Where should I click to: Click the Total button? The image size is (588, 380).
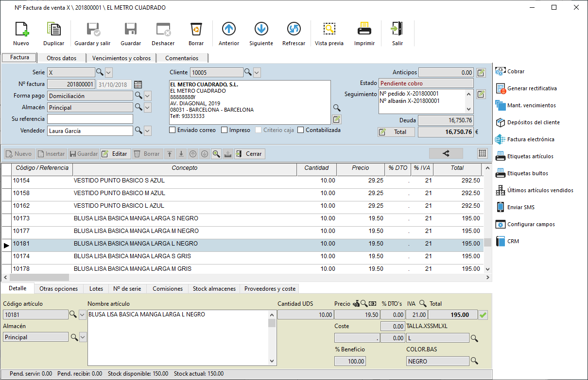(396, 132)
